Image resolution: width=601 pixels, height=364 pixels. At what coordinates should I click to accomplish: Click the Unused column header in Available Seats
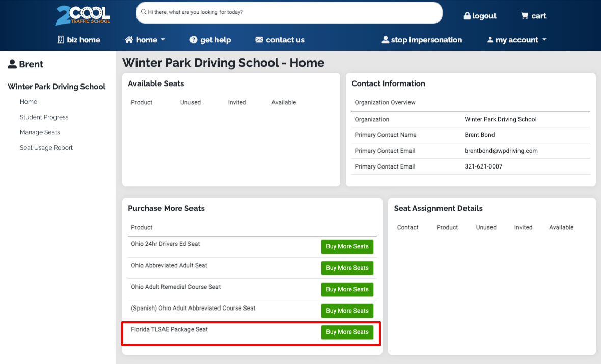click(x=190, y=102)
